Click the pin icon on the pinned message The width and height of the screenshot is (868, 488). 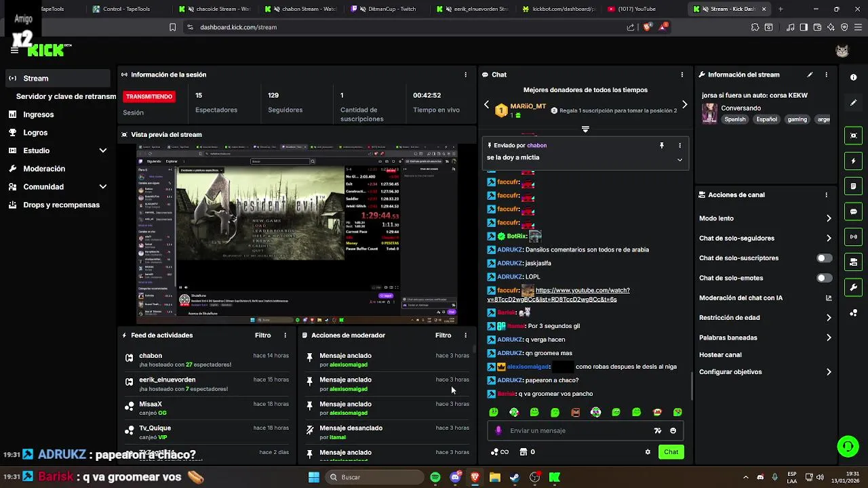(661, 145)
